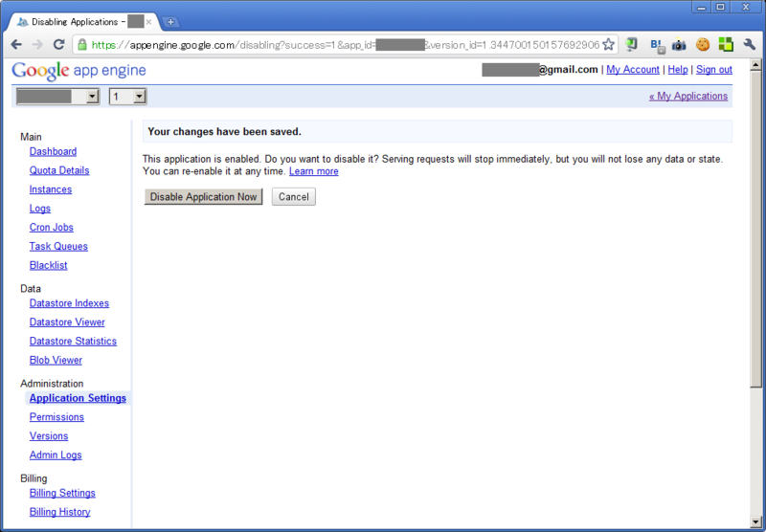Click the vertical scrollbar thumb
The image size is (766, 532).
(x=755, y=229)
